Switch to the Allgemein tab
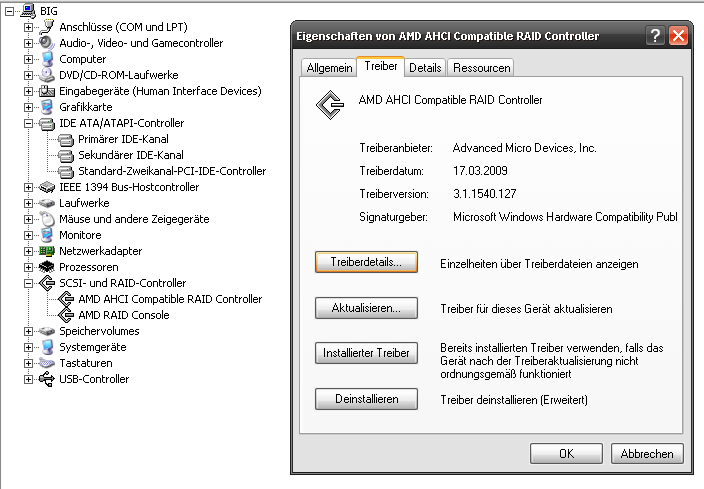 (329, 68)
